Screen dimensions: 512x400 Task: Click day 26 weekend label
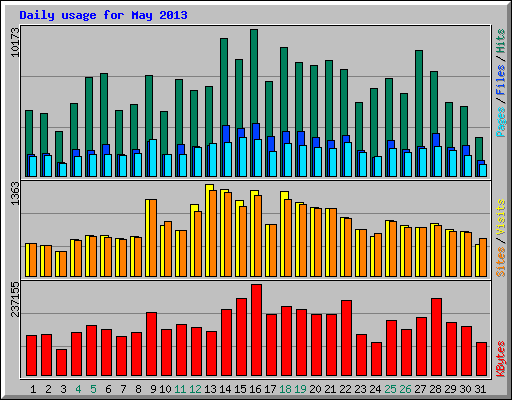click(405, 389)
